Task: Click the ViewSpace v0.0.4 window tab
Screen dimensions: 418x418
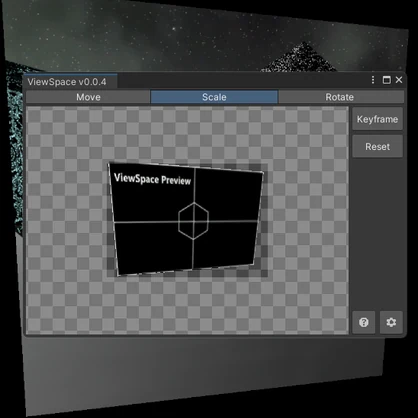Action: pos(70,82)
